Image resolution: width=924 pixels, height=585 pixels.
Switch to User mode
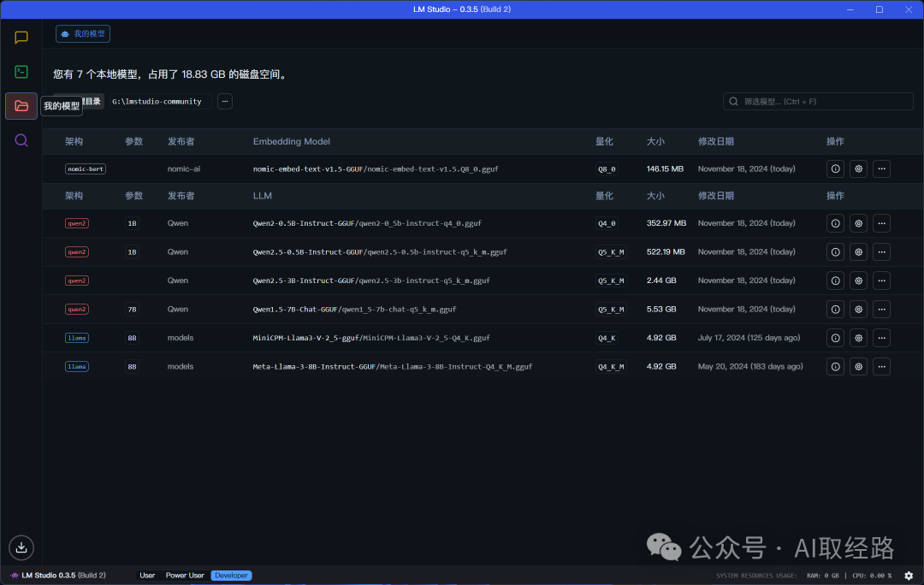(x=147, y=576)
